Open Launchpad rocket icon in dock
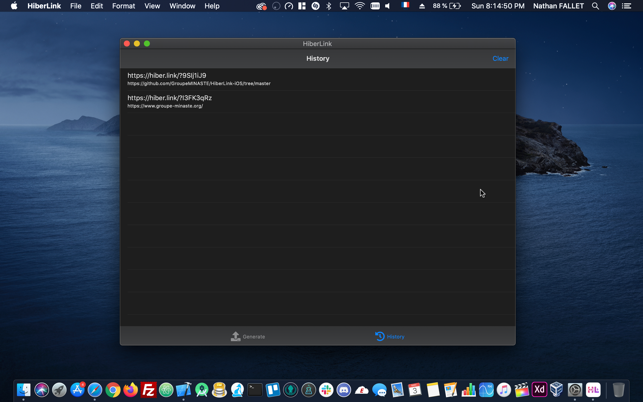The width and height of the screenshot is (643, 402). click(x=59, y=389)
